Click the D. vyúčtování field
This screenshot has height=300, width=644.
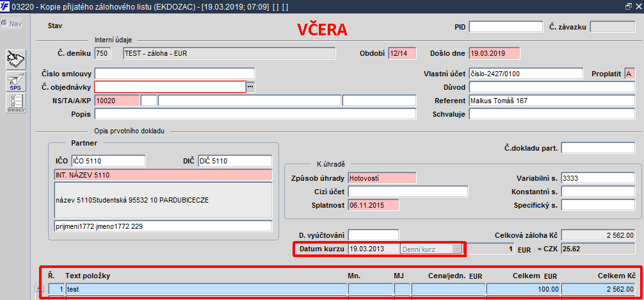tap(373, 235)
